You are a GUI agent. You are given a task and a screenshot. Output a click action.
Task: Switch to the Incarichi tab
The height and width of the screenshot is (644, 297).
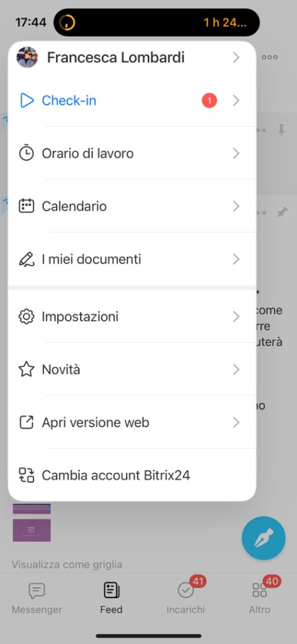pos(186,598)
